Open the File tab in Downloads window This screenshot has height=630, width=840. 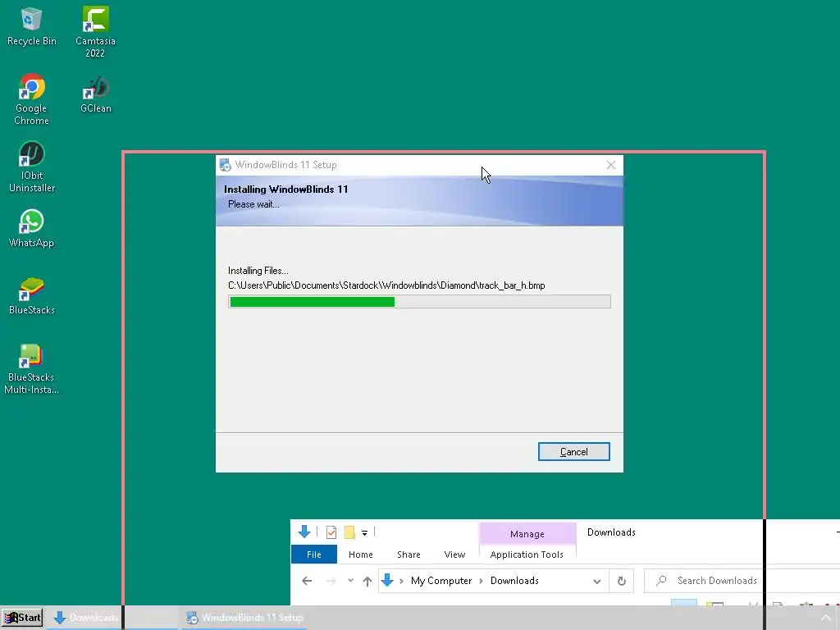pos(314,555)
